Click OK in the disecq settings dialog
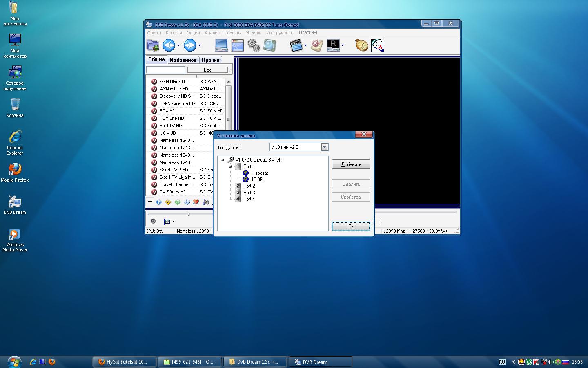Image resolution: width=588 pixels, height=368 pixels. 351,227
